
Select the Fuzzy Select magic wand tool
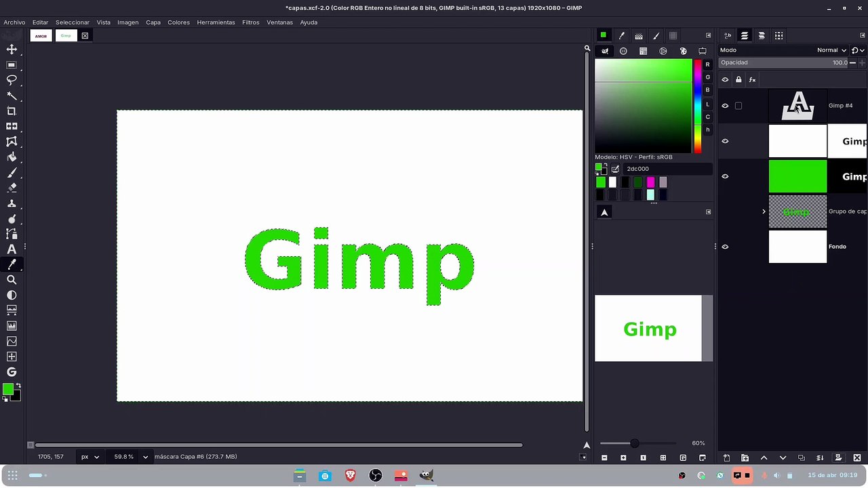click(12, 96)
